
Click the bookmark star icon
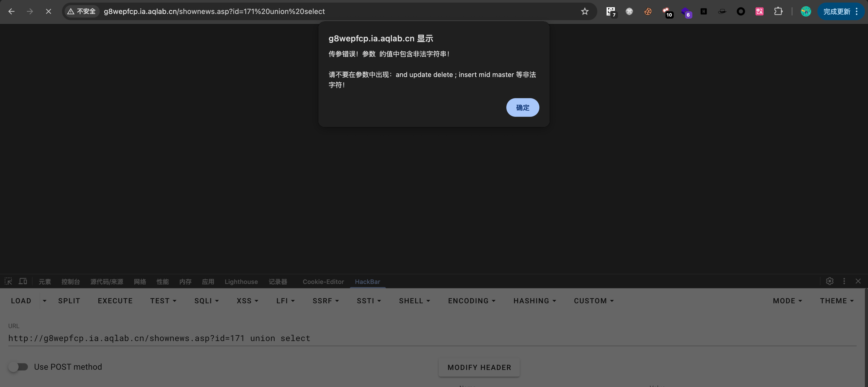585,11
